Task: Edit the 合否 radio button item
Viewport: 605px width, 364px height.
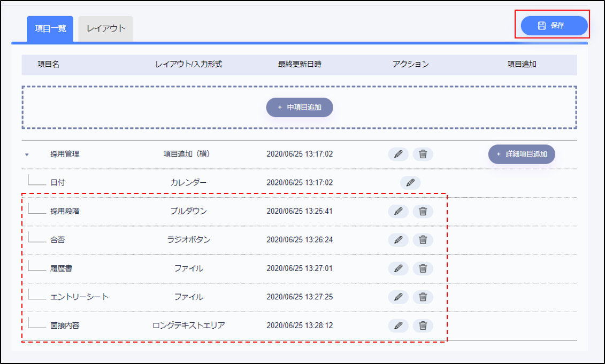Action: coord(398,239)
